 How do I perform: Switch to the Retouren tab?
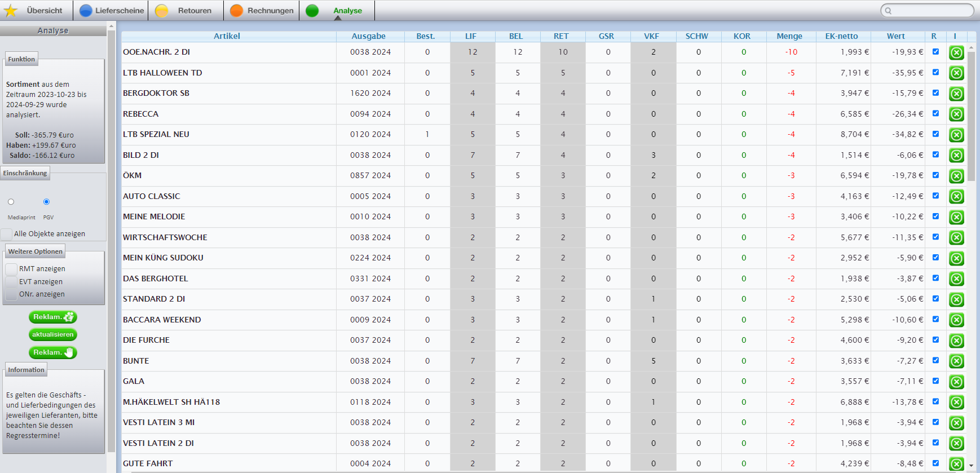pos(195,11)
